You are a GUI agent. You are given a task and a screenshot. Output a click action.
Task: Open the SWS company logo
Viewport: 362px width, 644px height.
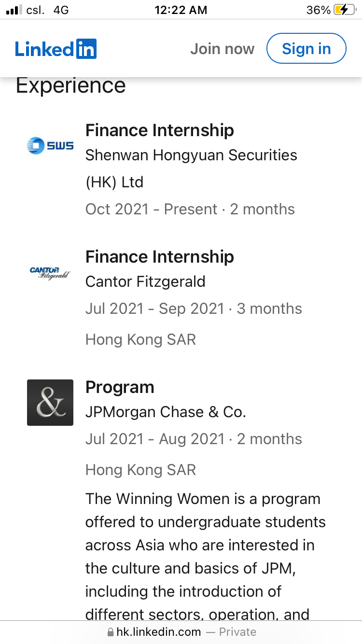pos(50,145)
